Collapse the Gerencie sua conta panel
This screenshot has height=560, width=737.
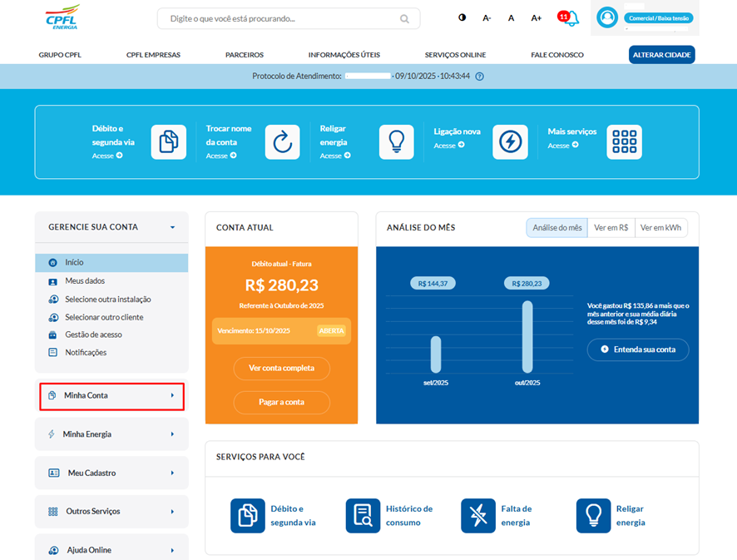click(172, 227)
